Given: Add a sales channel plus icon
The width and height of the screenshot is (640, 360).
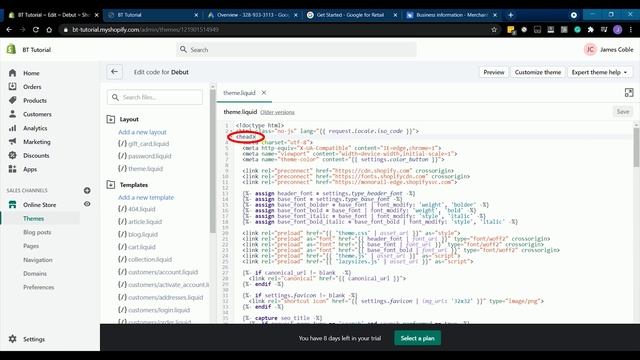Looking at the screenshot, I should [87, 190].
